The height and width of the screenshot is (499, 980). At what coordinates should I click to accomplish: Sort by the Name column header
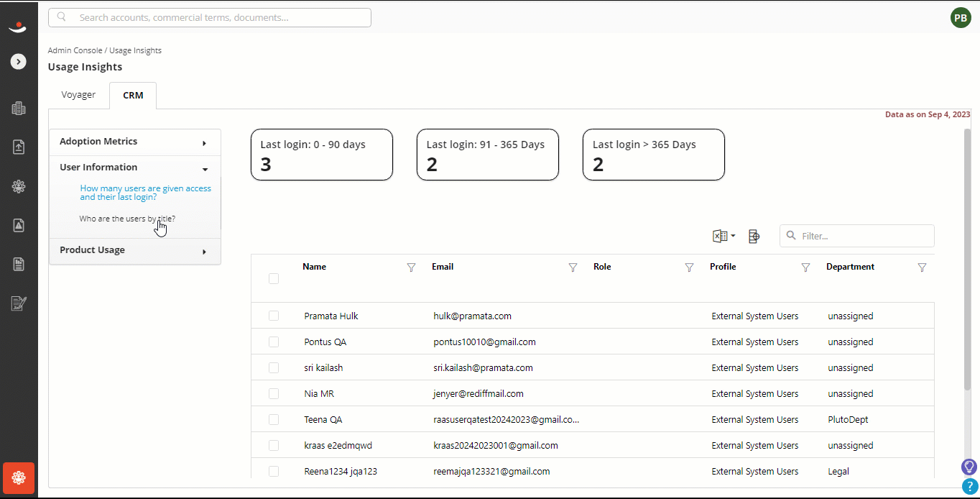tap(314, 267)
